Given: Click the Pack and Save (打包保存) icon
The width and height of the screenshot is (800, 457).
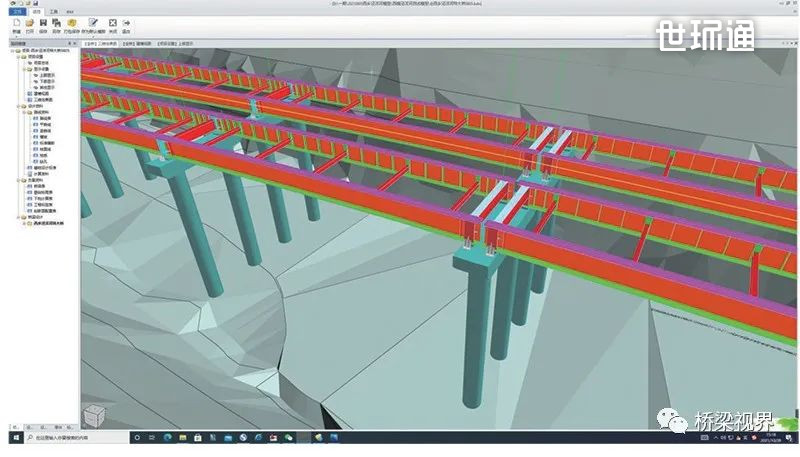Looking at the screenshot, I should pos(73,24).
